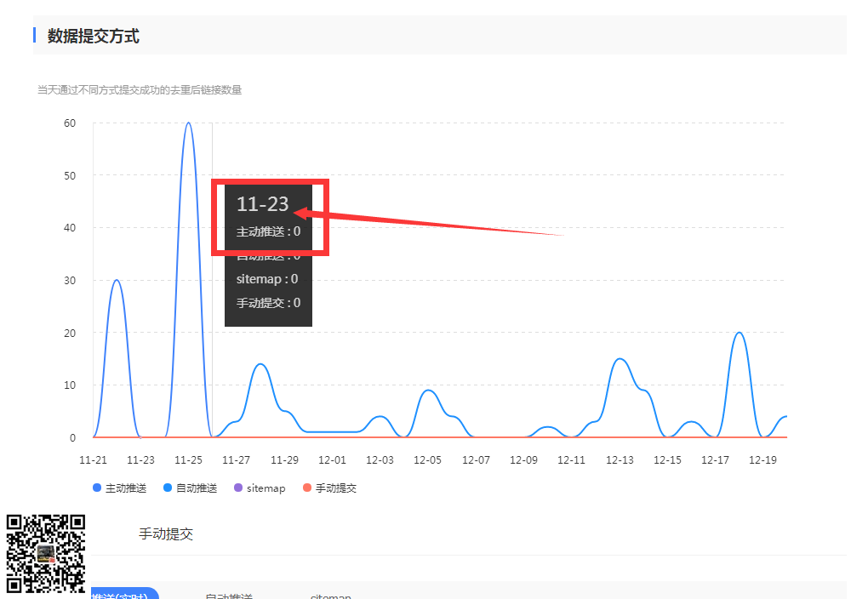
Task: Click the 60 peak at 11-25
Action: point(188,123)
